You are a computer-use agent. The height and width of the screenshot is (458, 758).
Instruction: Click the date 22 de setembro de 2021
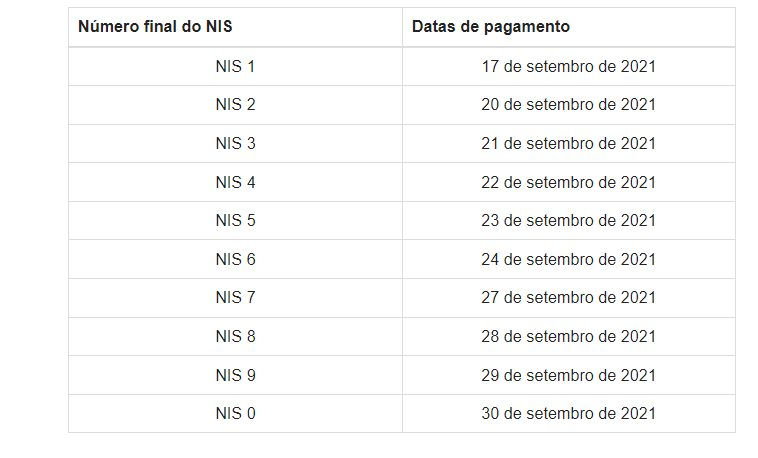click(x=568, y=182)
